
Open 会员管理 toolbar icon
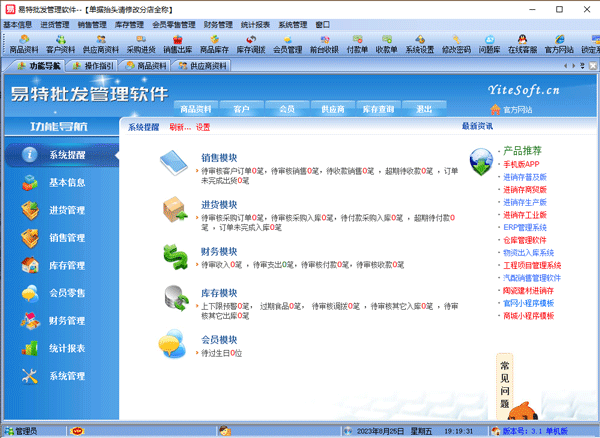pyautogui.click(x=288, y=44)
